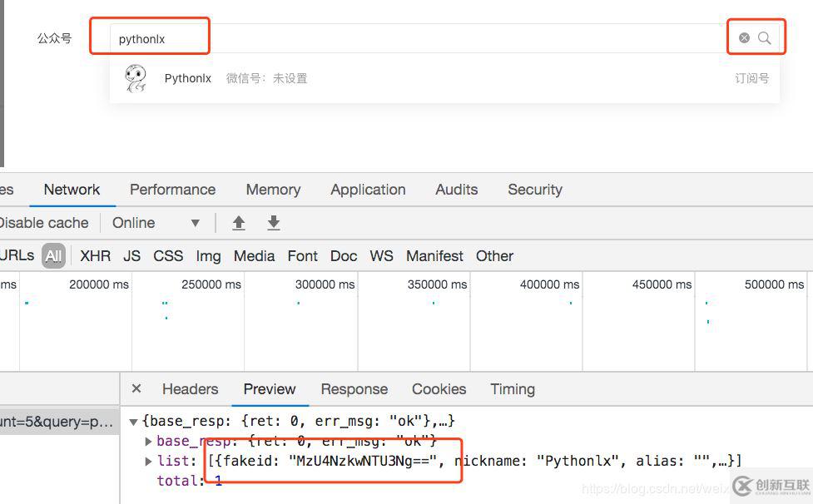Screen dimensions: 813x504
Task: Click the export HAR download icon
Action: point(274,223)
